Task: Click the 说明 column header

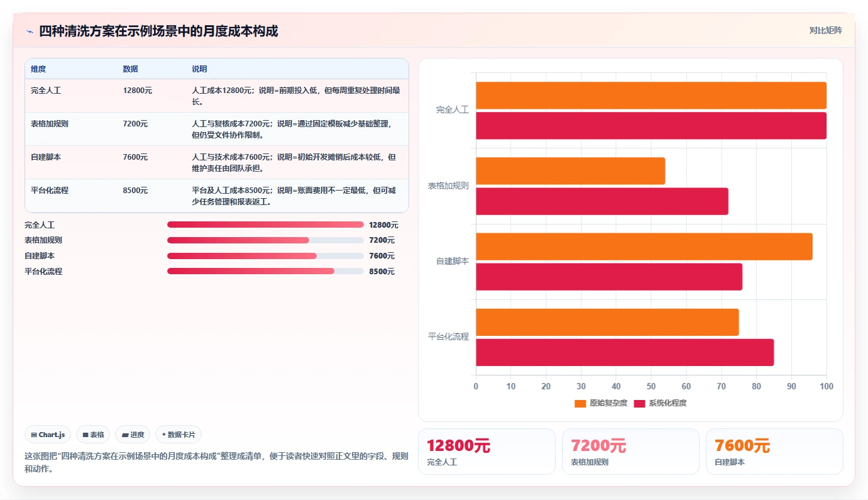Action: (199, 69)
